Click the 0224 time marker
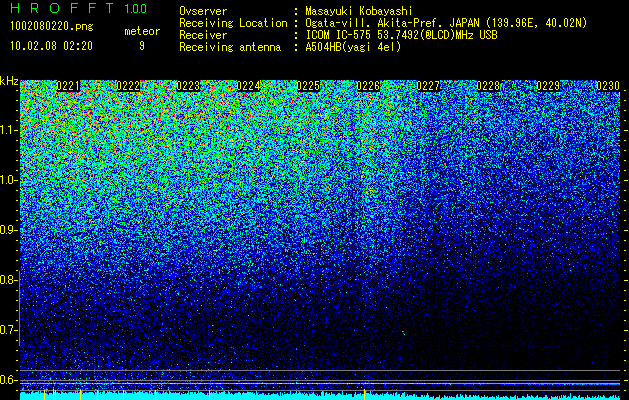 [x=248, y=86]
